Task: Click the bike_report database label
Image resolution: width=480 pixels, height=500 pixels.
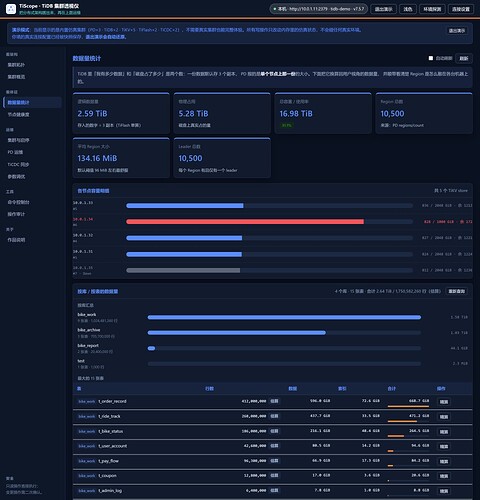Action: (x=88, y=346)
